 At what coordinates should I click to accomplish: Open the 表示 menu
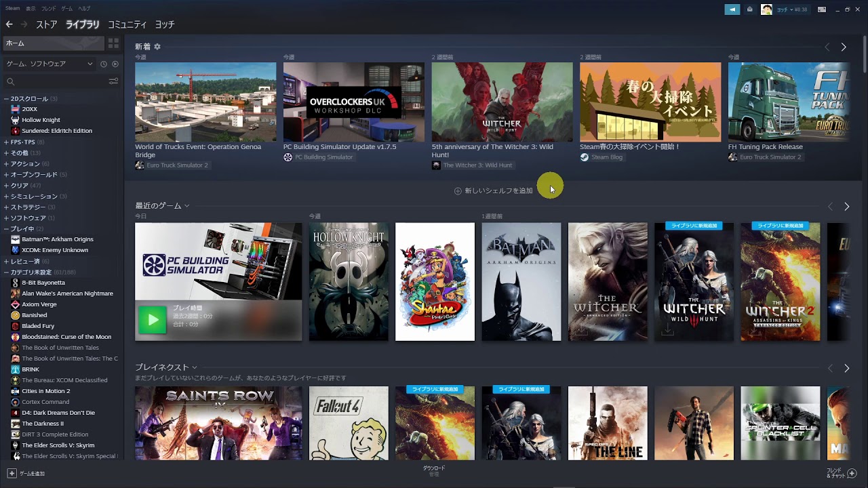click(x=31, y=9)
